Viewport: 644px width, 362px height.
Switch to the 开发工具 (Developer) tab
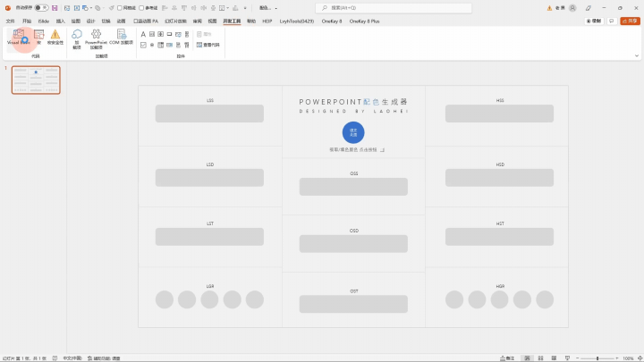[x=232, y=21]
